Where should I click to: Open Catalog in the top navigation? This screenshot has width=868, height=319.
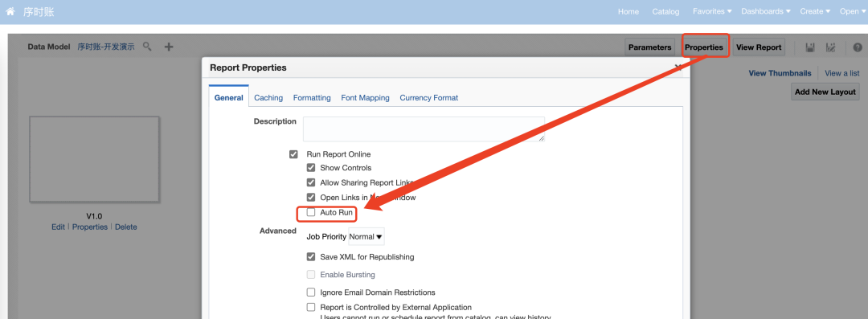click(665, 11)
